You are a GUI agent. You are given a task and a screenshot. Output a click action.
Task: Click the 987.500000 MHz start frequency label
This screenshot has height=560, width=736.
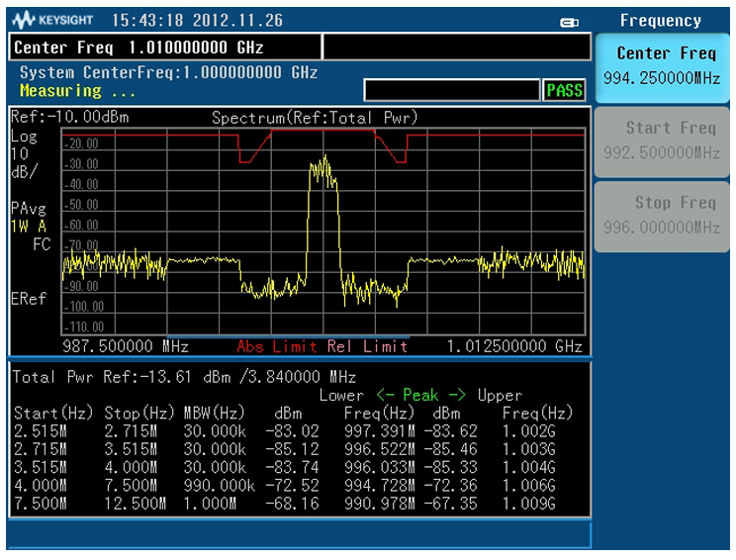pos(126,346)
